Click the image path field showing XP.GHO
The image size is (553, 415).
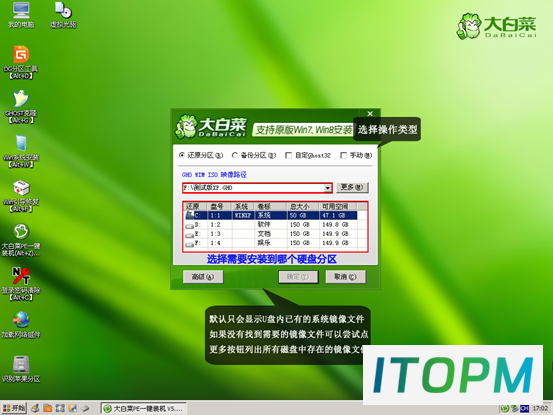(x=254, y=188)
